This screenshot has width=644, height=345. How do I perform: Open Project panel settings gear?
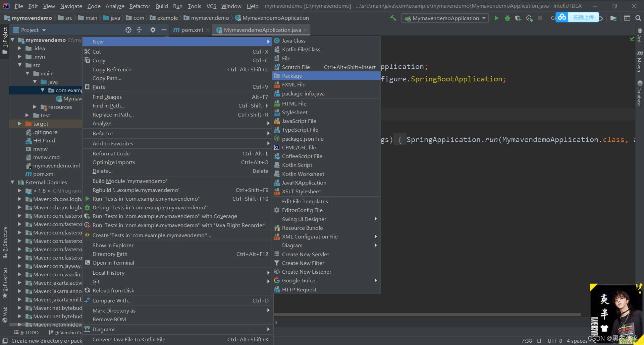click(153, 30)
